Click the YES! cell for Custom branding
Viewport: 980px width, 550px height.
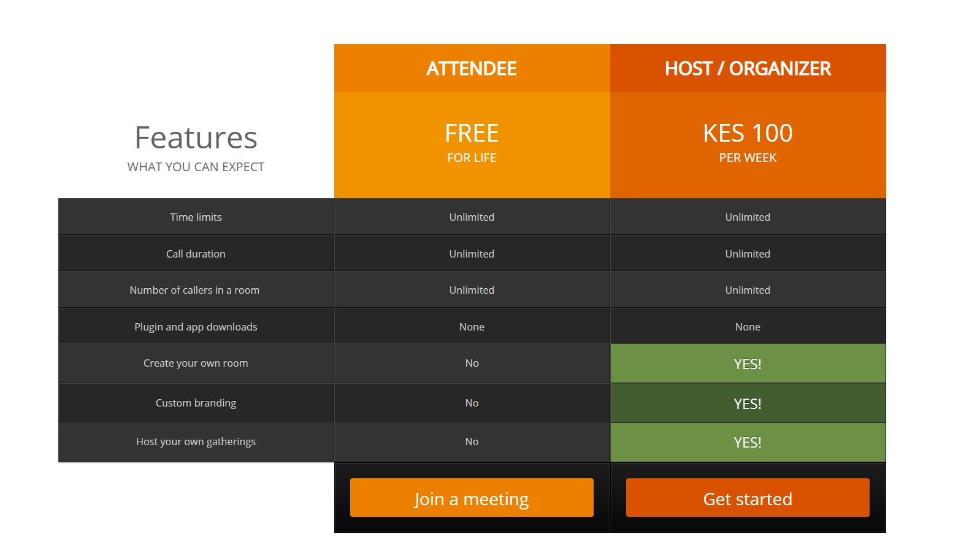748,403
